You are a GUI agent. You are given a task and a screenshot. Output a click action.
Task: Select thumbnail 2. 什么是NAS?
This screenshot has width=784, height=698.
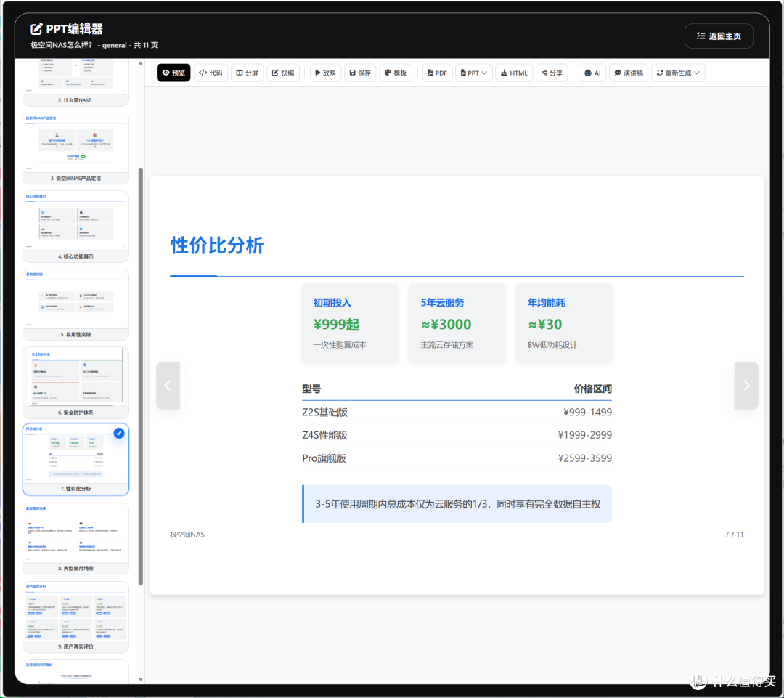(75, 82)
